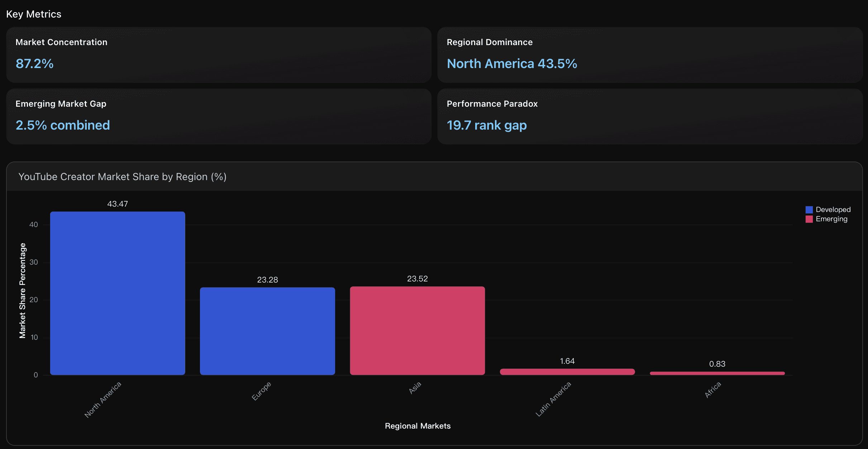
Task: Click the Regional Markets axis title
Action: click(418, 426)
